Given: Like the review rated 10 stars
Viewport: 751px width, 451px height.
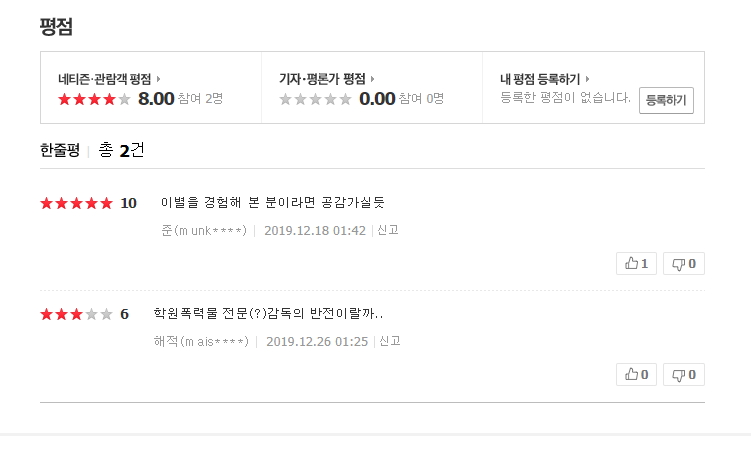Looking at the screenshot, I should (x=636, y=263).
